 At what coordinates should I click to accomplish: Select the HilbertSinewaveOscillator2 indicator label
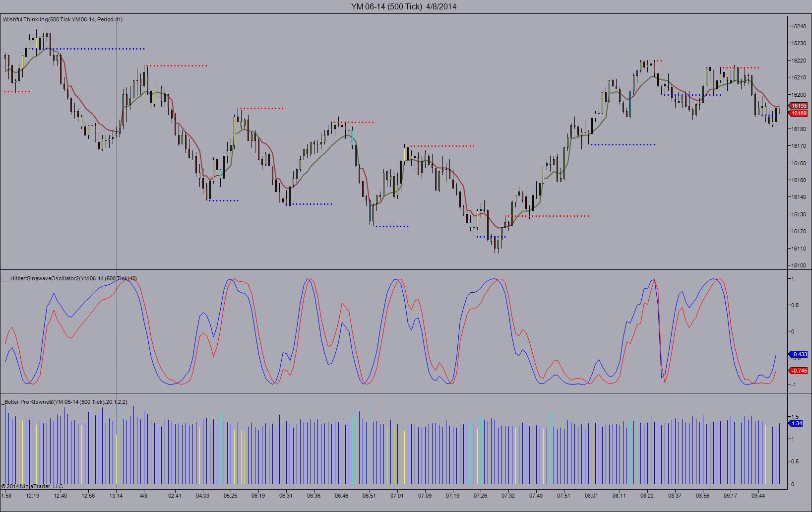pos(70,279)
